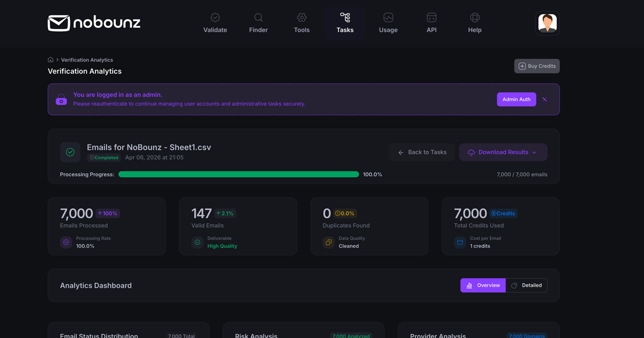Open the user avatar menu

pyautogui.click(x=547, y=24)
